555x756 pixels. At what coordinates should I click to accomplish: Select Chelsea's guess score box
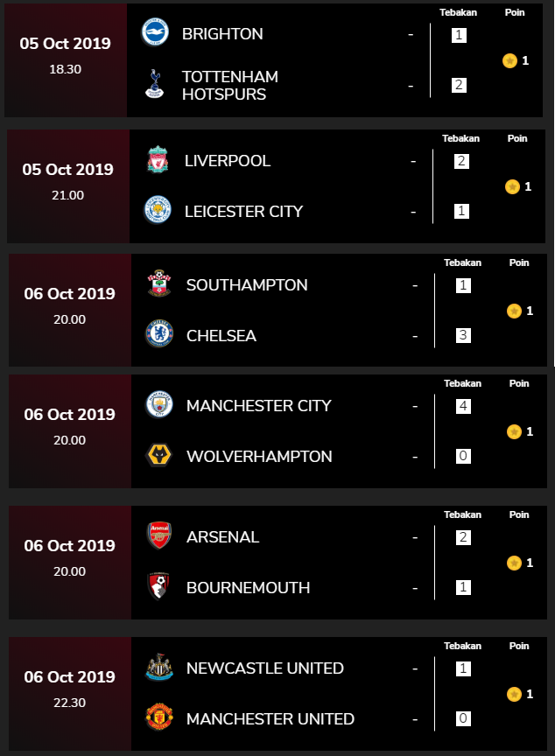coord(464,336)
